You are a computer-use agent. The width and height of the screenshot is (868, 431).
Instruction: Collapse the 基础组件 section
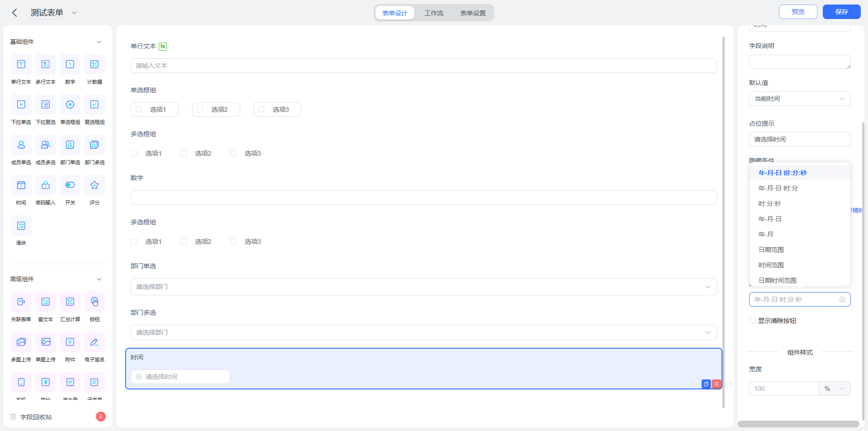click(x=99, y=42)
